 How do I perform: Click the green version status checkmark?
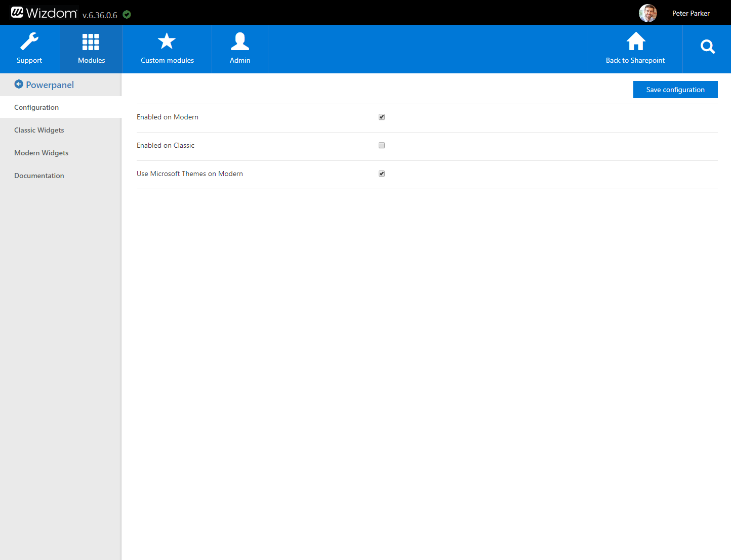(127, 15)
